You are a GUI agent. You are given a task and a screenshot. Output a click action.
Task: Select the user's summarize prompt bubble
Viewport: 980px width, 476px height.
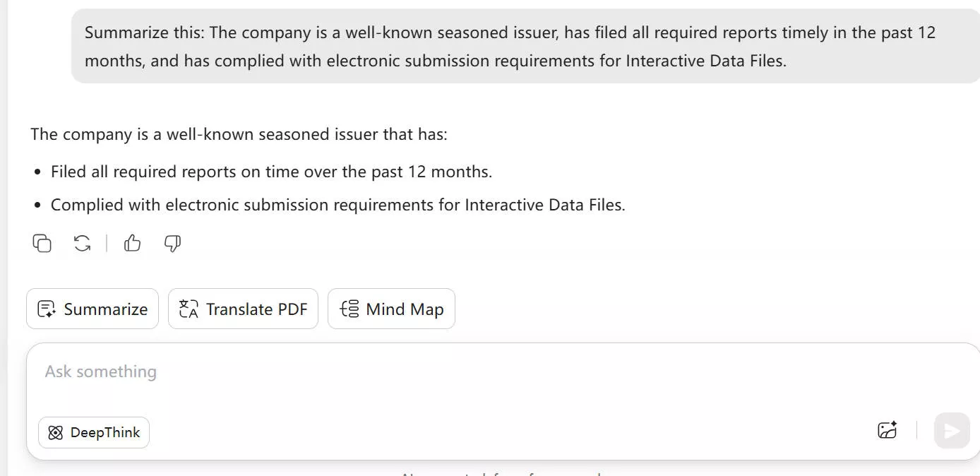point(510,46)
